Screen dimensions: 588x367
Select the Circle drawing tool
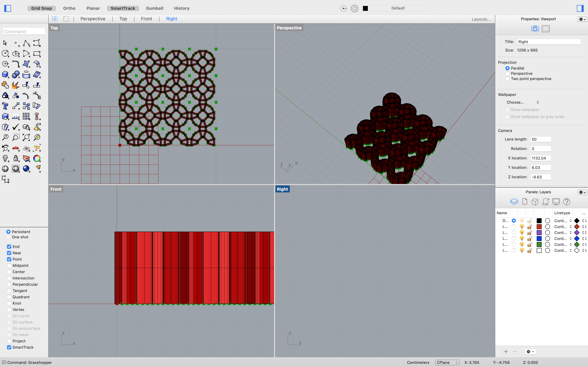click(x=5, y=53)
